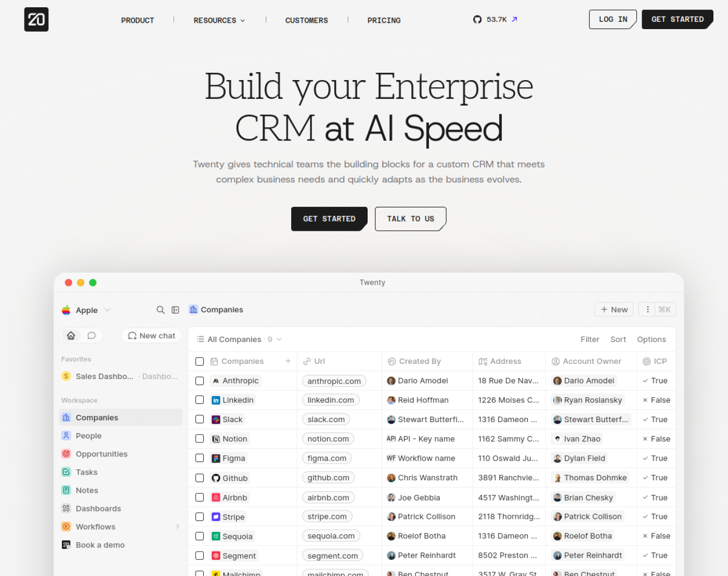Click hero Get Started button
728x576 pixels.
(x=329, y=219)
